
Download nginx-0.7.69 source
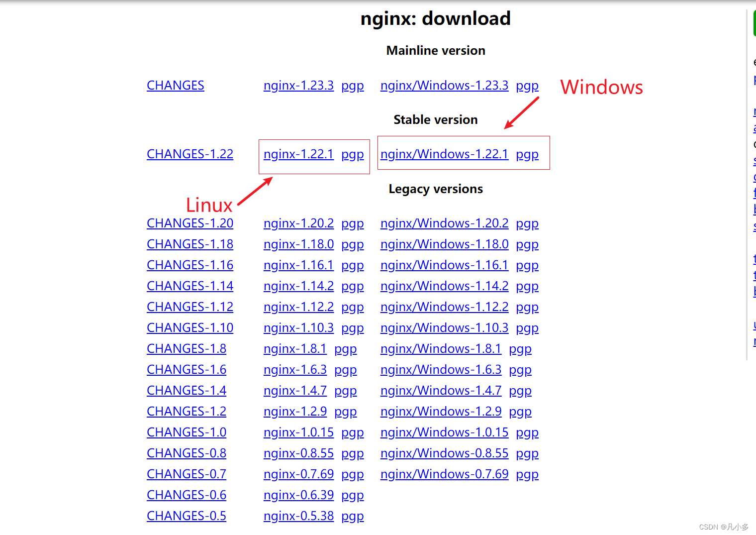click(x=298, y=474)
